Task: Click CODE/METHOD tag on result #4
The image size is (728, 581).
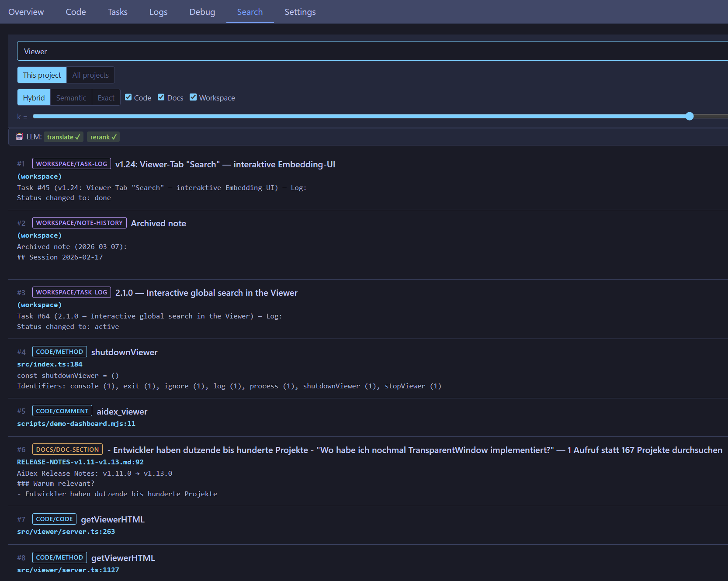Action: point(59,352)
